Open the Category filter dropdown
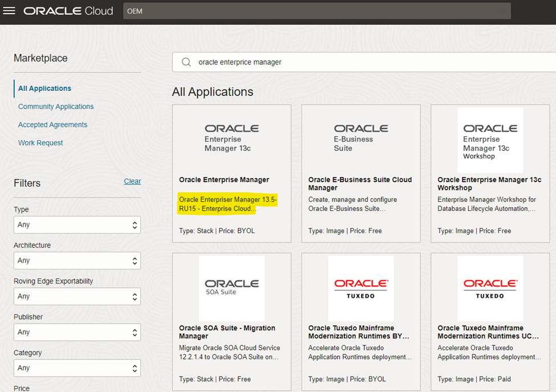The width and height of the screenshot is (556, 392). [77, 368]
